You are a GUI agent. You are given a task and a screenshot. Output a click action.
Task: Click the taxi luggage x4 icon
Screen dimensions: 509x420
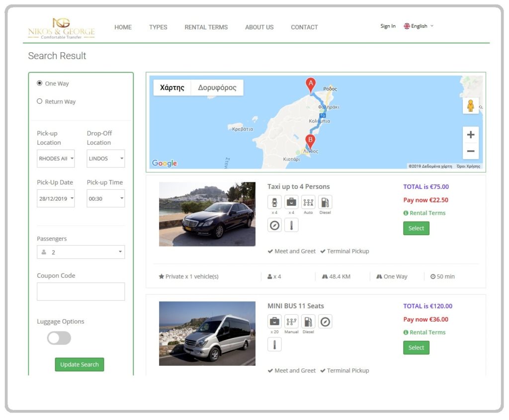click(291, 202)
